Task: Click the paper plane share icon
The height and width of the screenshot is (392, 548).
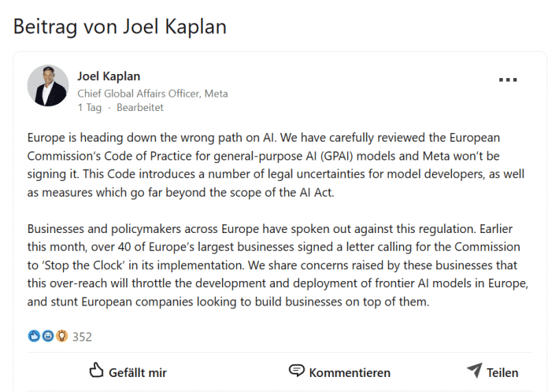Action: click(x=475, y=370)
